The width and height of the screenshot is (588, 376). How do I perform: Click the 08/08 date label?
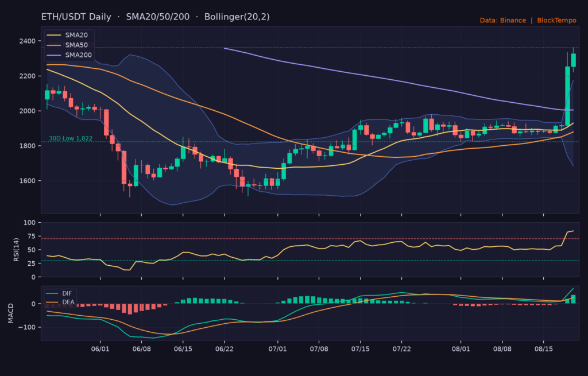(502, 349)
